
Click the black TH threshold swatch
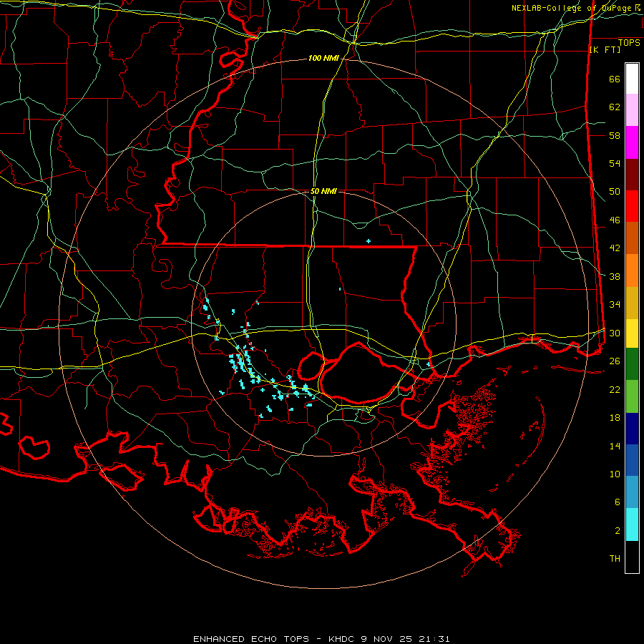coord(632,557)
